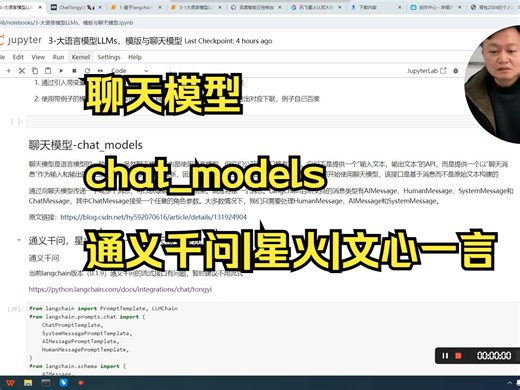Click the presenter webcam overlay
This screenshot has width=520, height=390.
click(493, 85)
